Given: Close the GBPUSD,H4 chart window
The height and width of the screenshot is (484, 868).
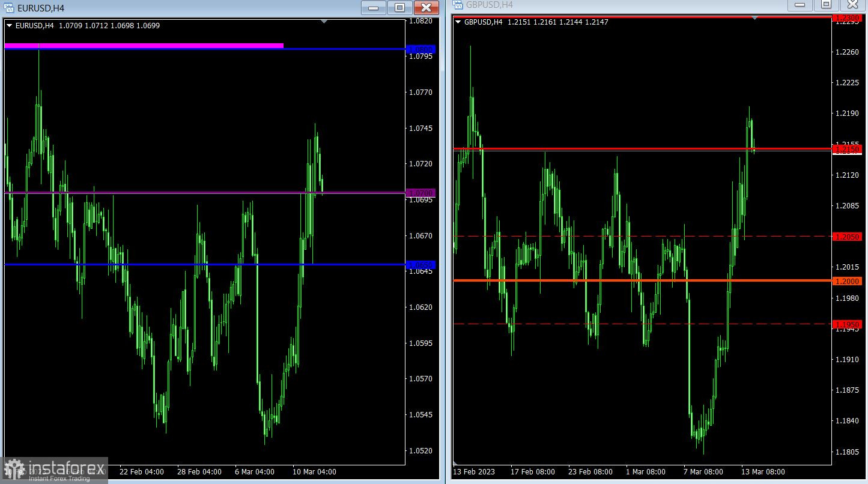Looking at the screenshot, I should click(x=852, y=5).
